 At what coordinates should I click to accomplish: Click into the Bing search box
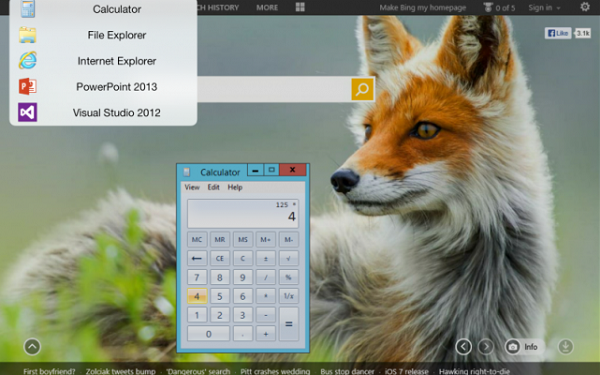274,89
